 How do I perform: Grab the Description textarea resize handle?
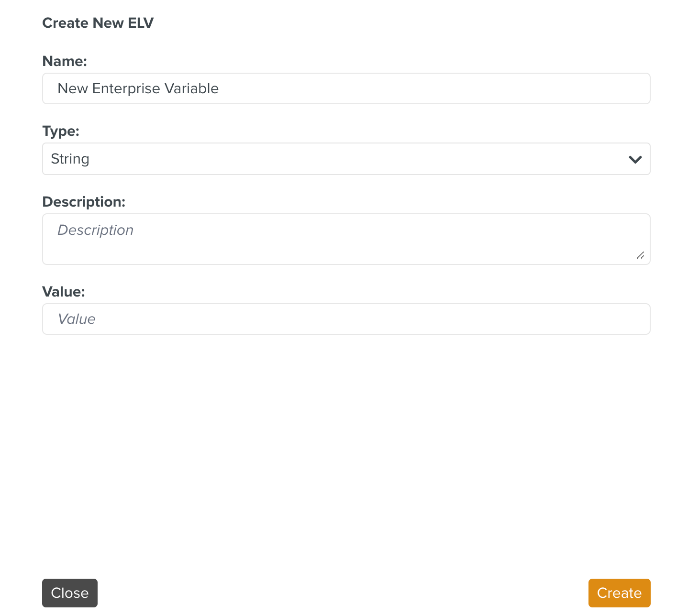pyautogui.click(x=641, y=255)
